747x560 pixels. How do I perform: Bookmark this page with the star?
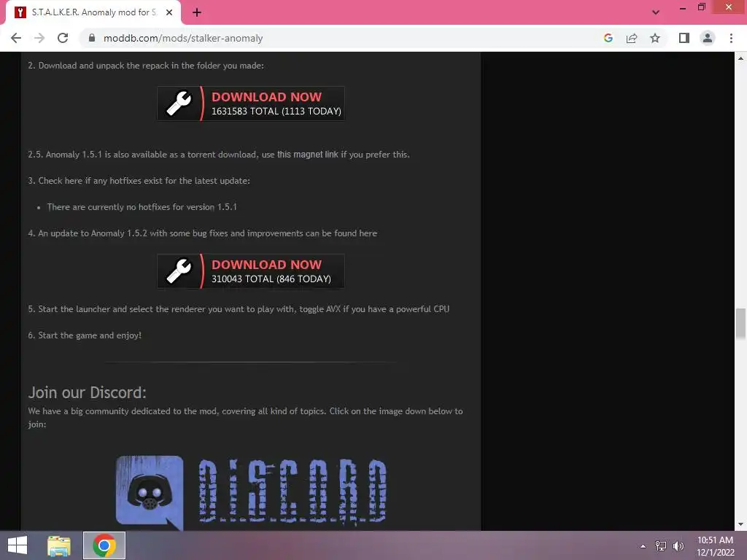pos(655,38)
